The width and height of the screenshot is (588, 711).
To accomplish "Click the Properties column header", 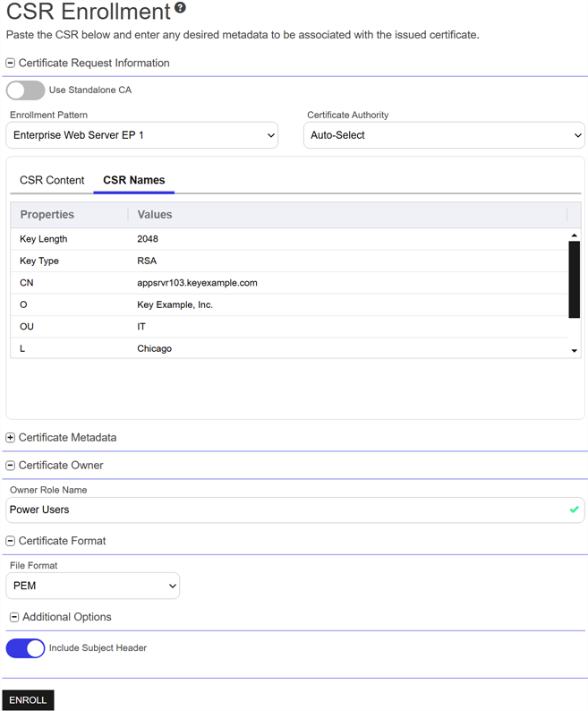I will (47, 215).
